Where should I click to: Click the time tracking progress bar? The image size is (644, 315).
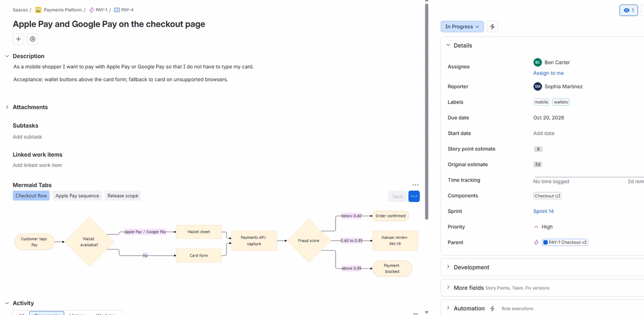click(589, 177)
